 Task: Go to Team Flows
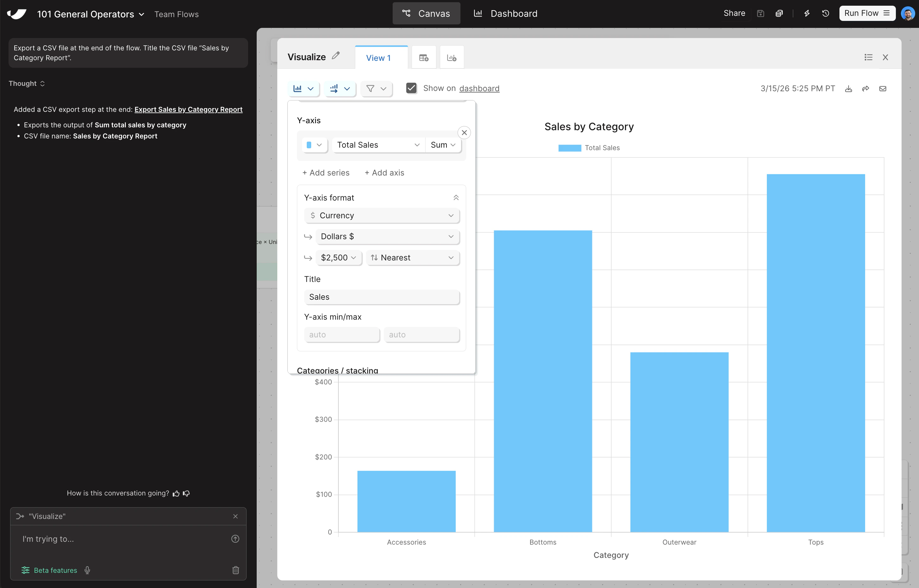177,14
